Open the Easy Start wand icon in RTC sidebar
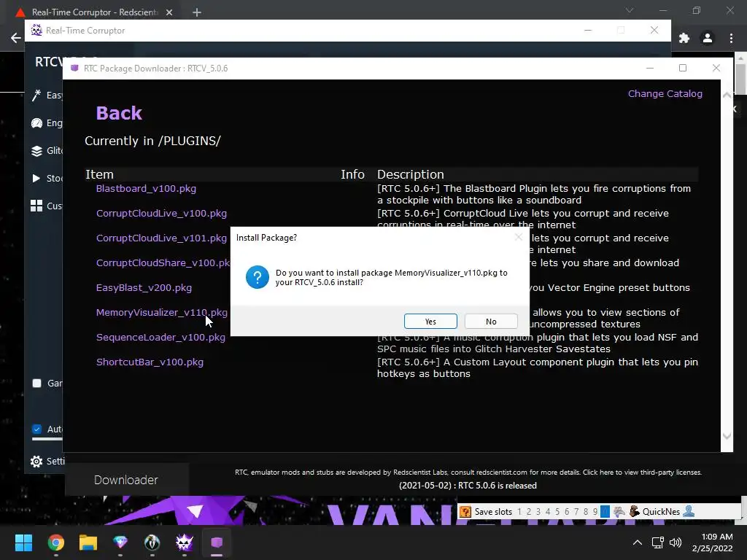This screenshot has width=747, height=560. [36, 96]
